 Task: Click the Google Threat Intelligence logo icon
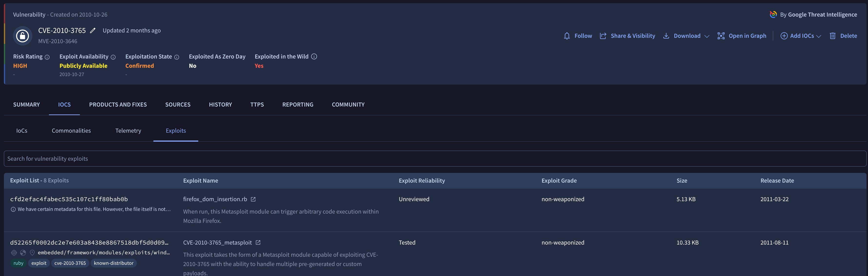pyautogui.click(x=773, y=15)
